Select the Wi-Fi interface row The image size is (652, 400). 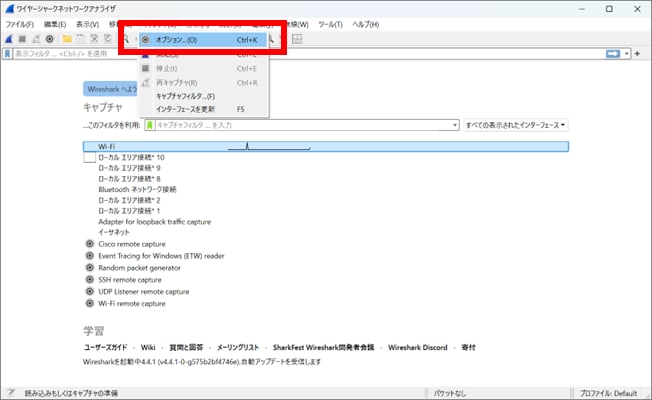(326, 146)
